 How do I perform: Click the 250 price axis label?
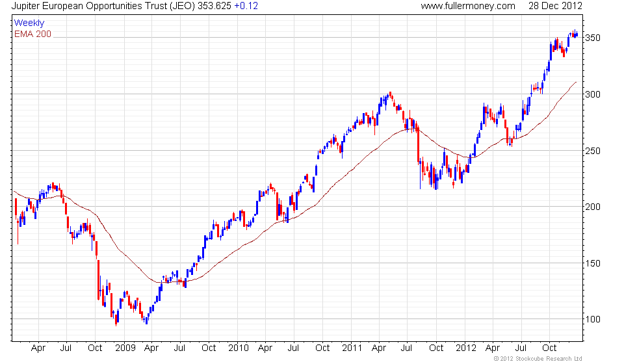click(x=592, y=151)
